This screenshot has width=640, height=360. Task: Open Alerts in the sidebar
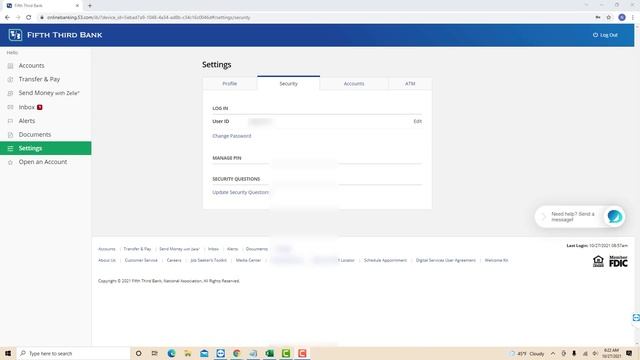click(x=27, y=121)
